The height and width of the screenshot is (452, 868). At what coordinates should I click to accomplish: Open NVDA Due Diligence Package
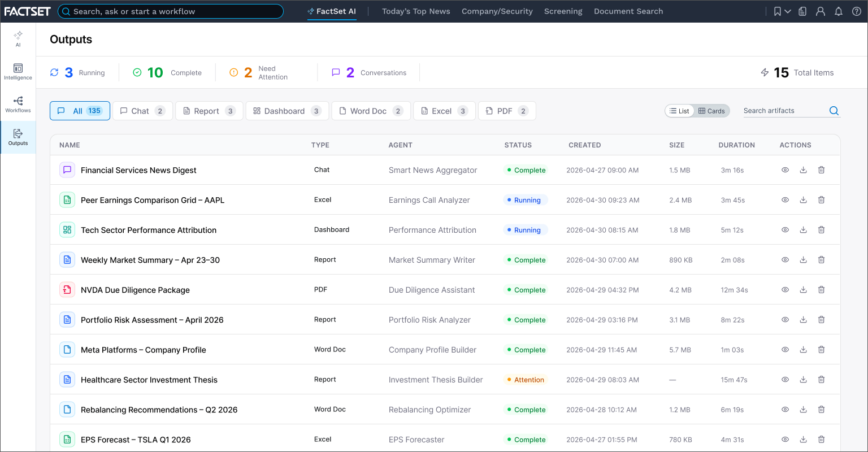[135, 290]
